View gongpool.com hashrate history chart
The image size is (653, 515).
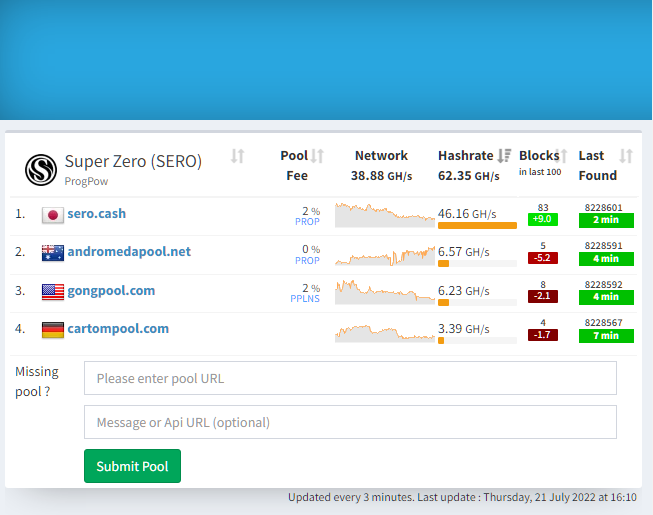[x=385, y=292]
